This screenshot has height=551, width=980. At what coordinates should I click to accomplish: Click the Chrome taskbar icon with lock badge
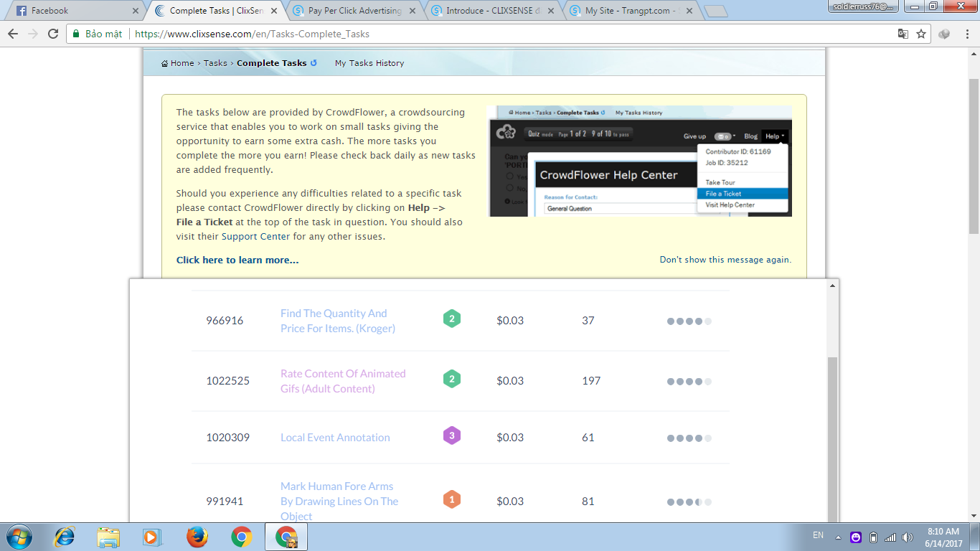pyautogui.click(x=286, y=537)
